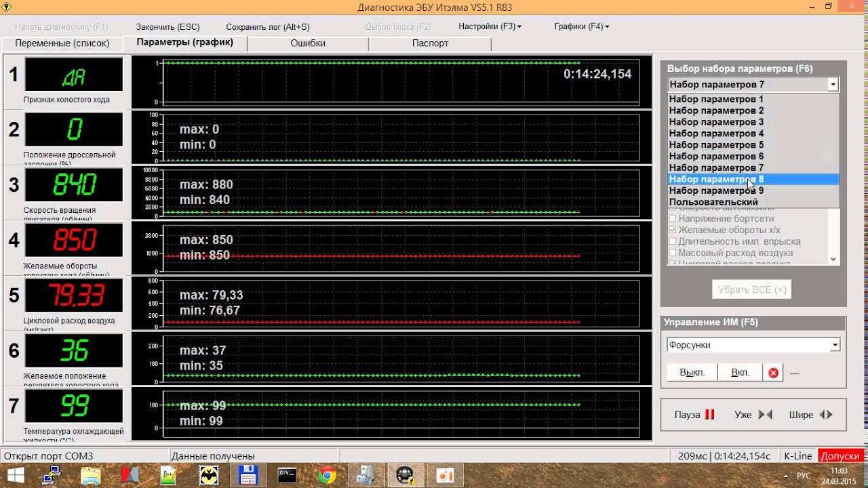
Task: Open the green chart app in taskbar
Action: tap(168, 475)
